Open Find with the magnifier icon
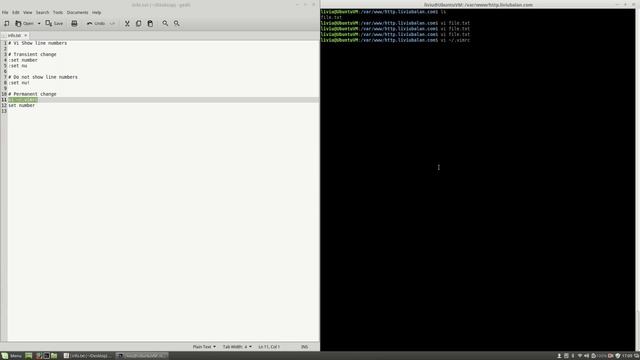Screen dimensions: 640x360 (x=165, y=24)
